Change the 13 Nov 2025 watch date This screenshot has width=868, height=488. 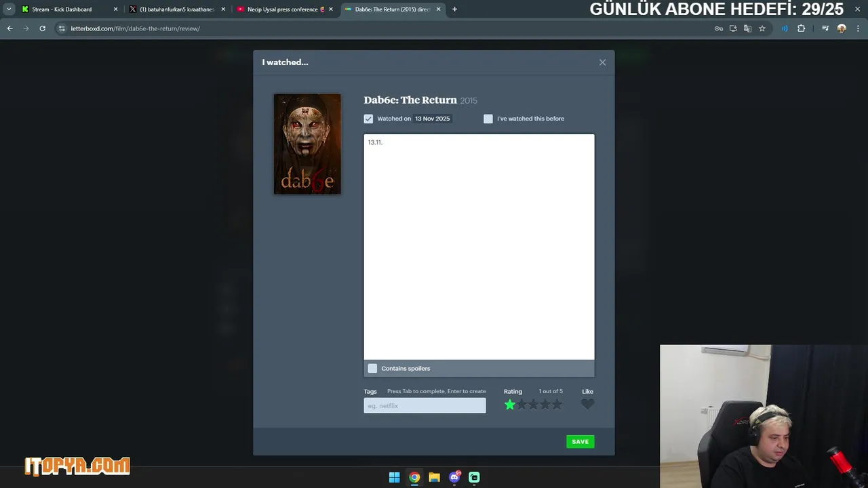pyautogui.click(x=432, y=119)
